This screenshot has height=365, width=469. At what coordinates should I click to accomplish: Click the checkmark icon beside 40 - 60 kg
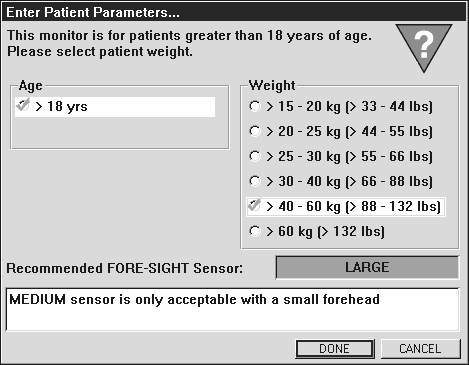(x=254, y=205)
